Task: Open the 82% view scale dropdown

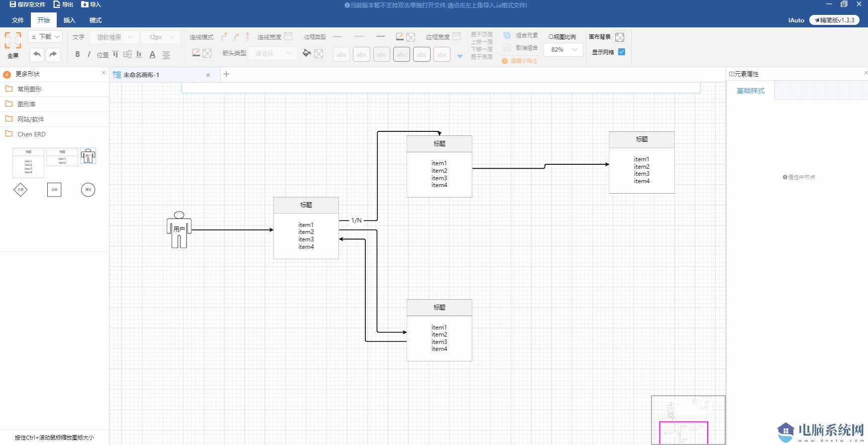Action: [563, 50]
